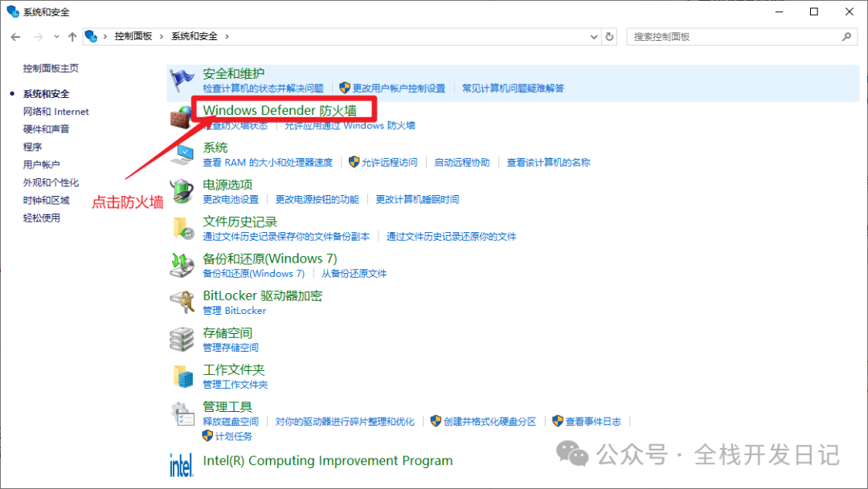Click the Work Folders icon
The height and width of the screenshot is (489, 868).
[182, 376]
